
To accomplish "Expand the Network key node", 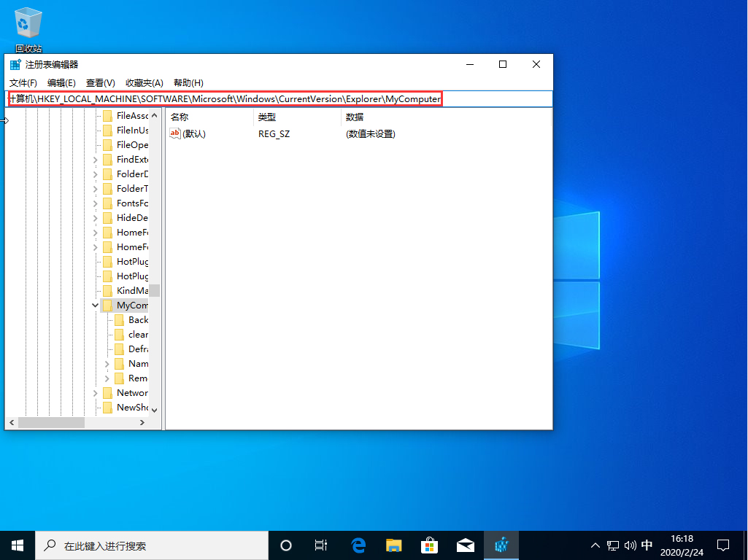I will pyautogui.click(x=96, y=392).
